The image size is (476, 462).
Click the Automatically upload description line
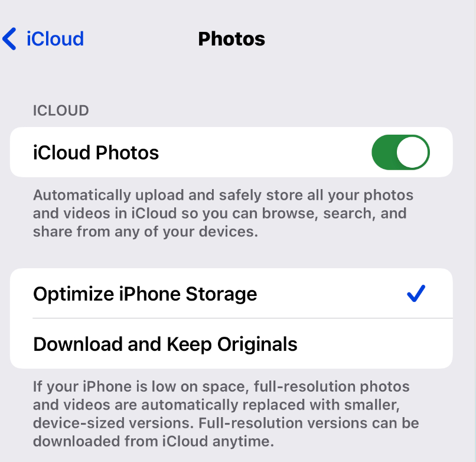pyautogui.click(x=223, y=195)
